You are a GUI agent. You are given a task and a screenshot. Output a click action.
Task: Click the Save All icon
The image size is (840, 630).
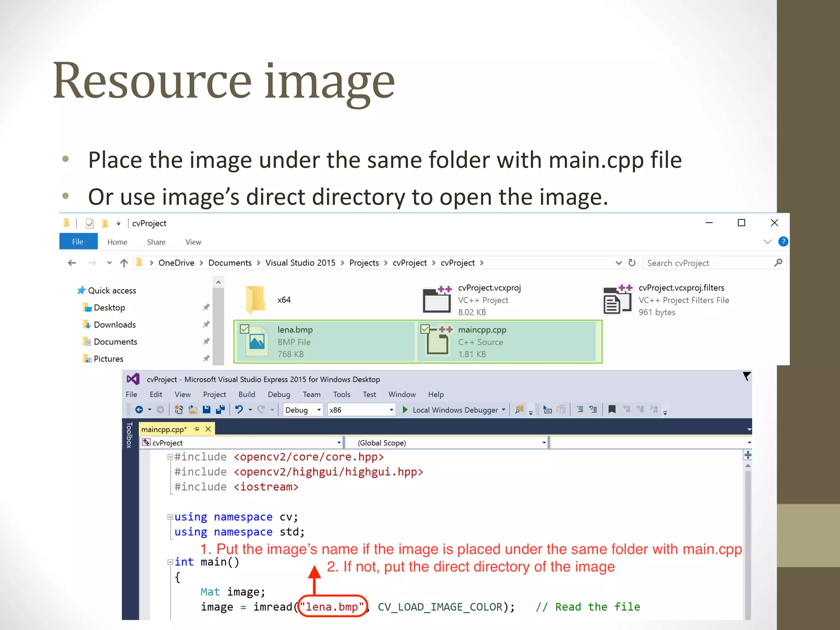click(220, 409)
